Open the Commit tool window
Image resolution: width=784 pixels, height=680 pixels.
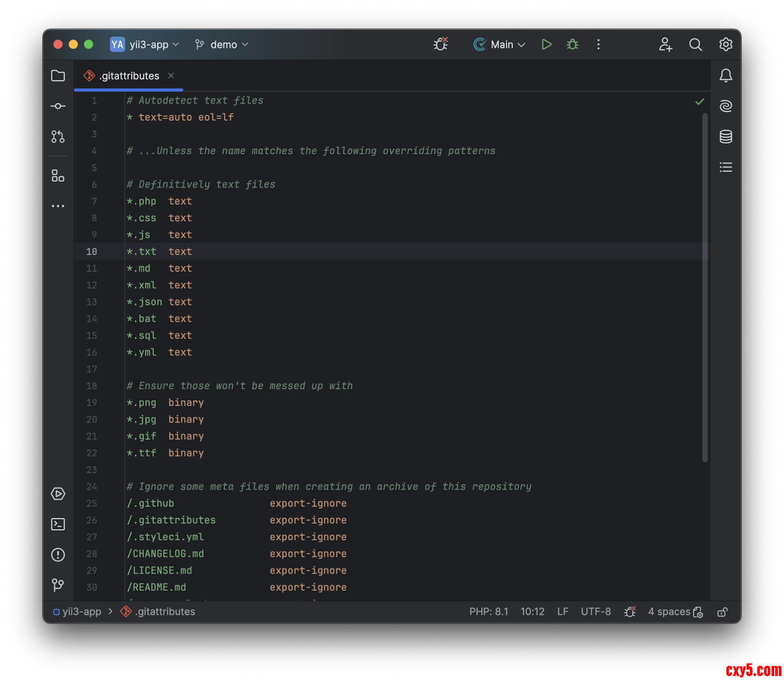tap(58, 106)
